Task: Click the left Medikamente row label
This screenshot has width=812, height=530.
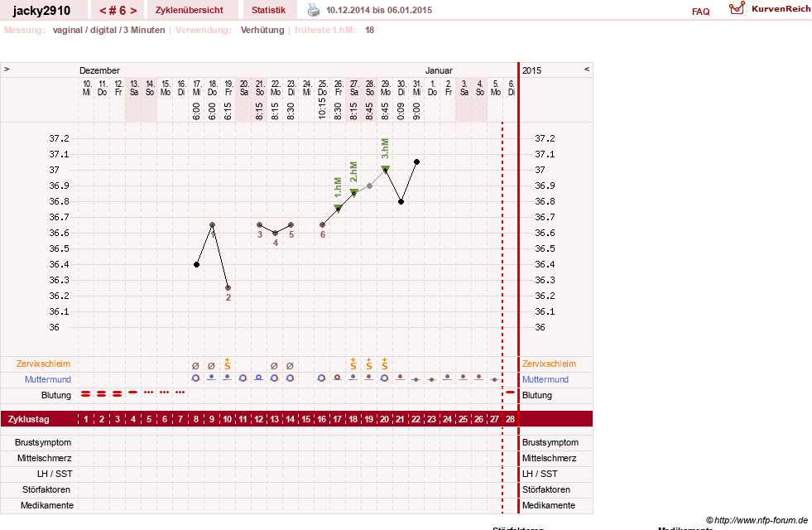Action: pos(47,505)
